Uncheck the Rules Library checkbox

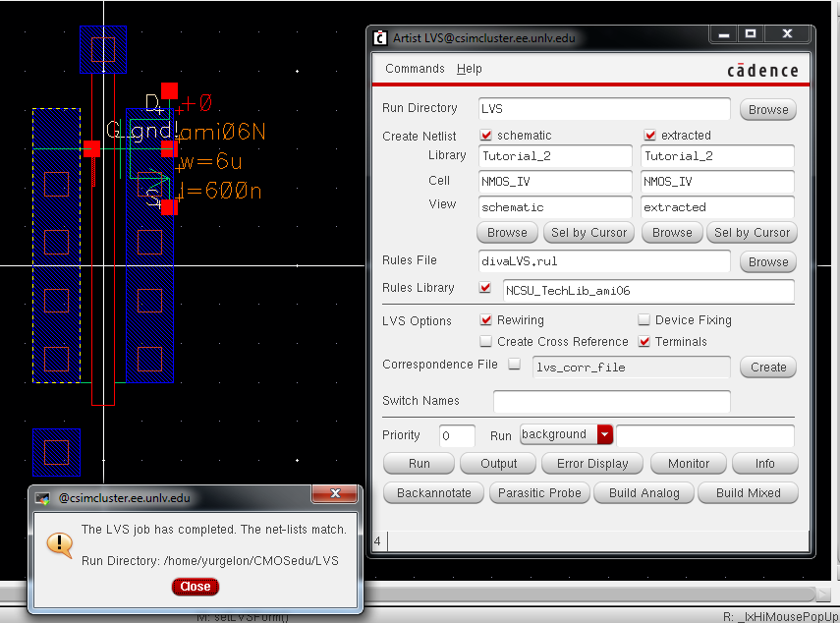(485, 288)
